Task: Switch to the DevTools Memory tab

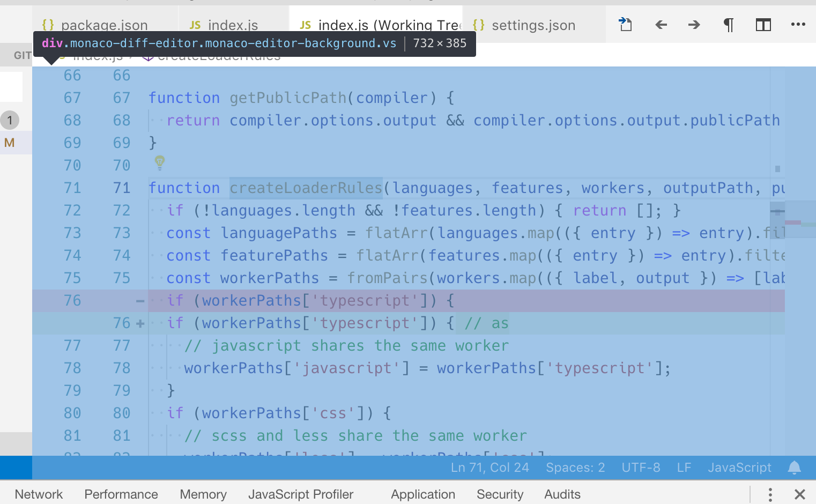Action: point(203,494)
